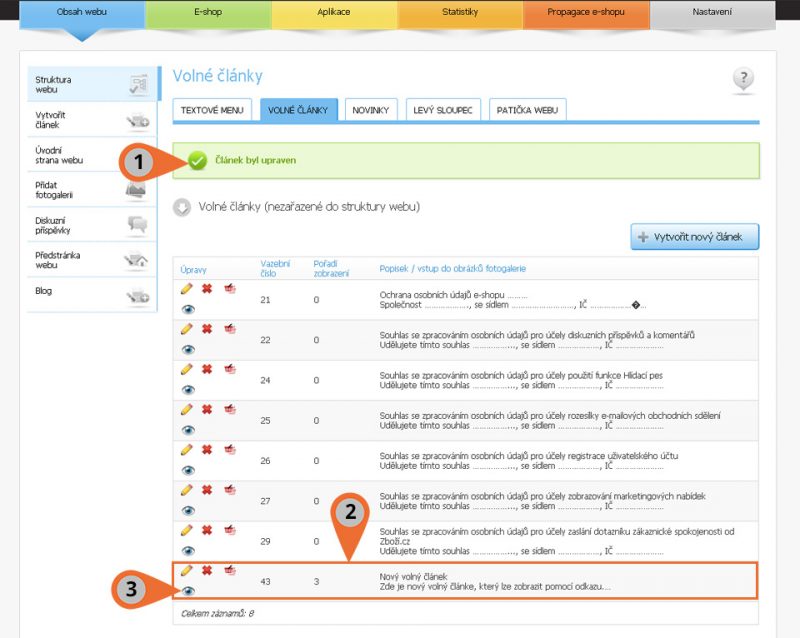
Task: Sort by the Vazební číslo column header
Action: pos(275,268)
